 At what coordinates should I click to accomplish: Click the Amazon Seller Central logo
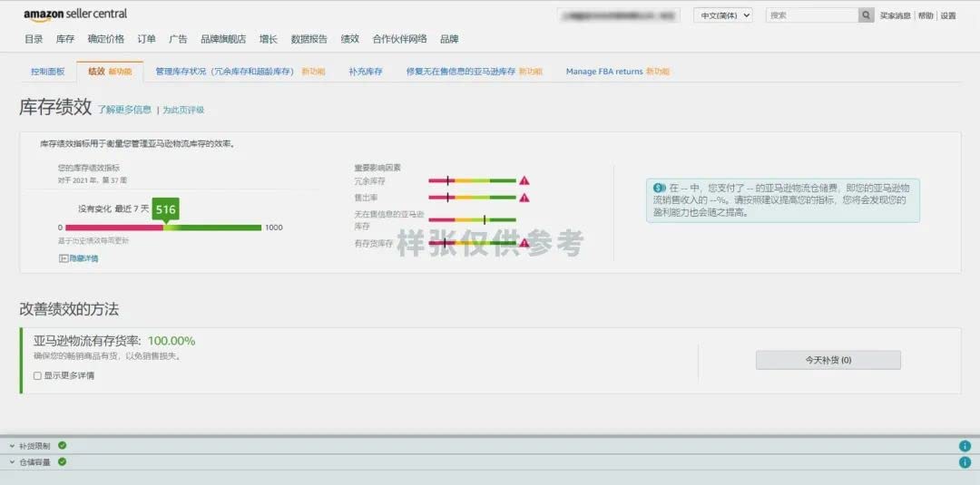pos(75,15)
